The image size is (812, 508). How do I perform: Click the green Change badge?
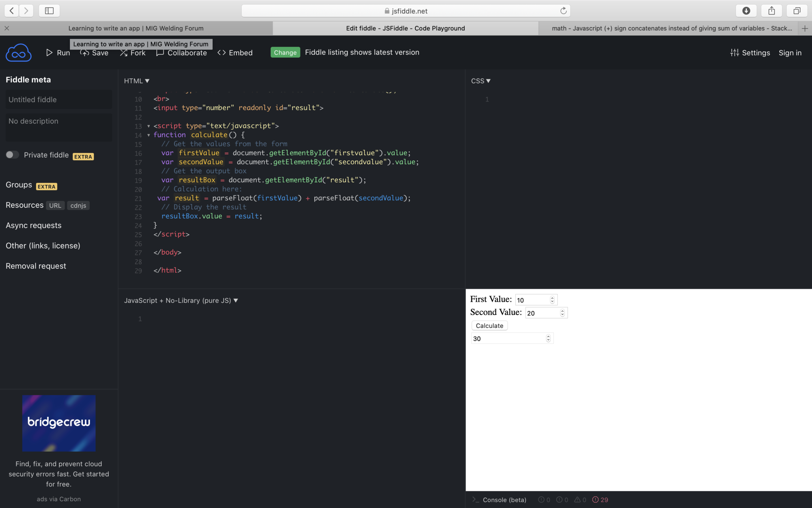285,52
